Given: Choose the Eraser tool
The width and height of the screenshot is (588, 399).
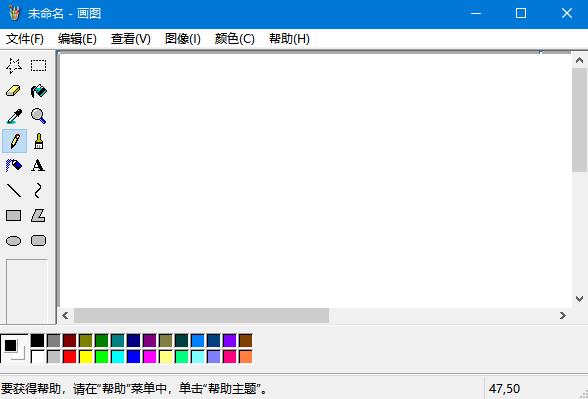Looking at the screenshot, I should click(x=14, y=91).
